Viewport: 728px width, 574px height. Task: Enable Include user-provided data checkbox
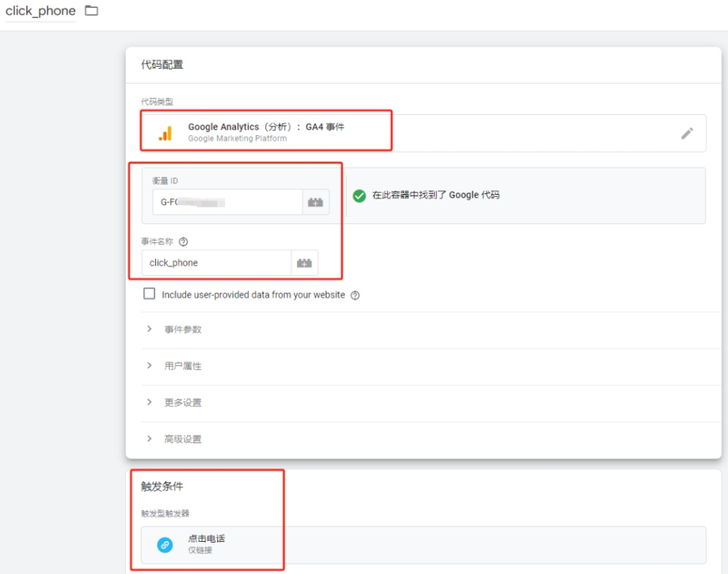[149, 294]
